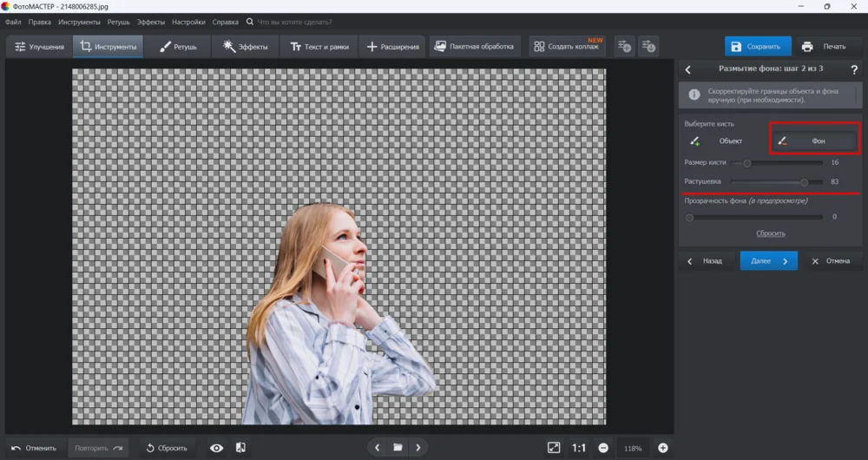This screenshot has height=460, width=868.
Task: Click the fit-to-screen expand icon
Action: point(554,448)
